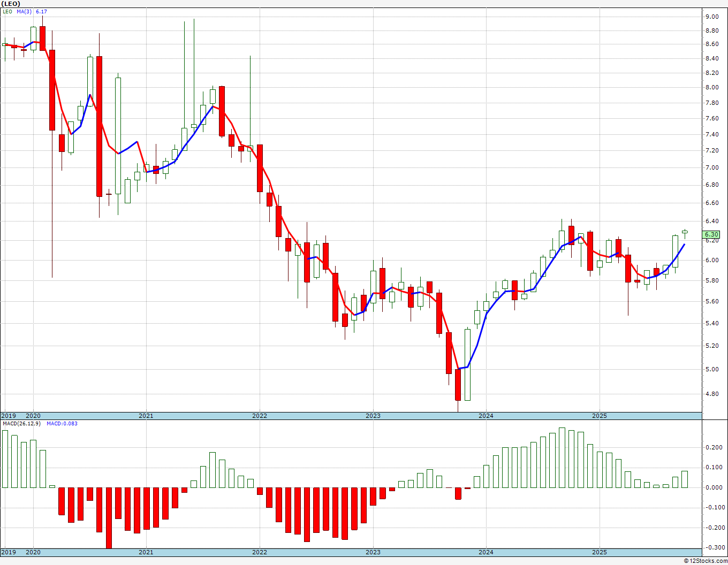Viewport: 728px width, 565px height.
Task: Select the 2022 marker on price timeline
Action: (260, 416)
